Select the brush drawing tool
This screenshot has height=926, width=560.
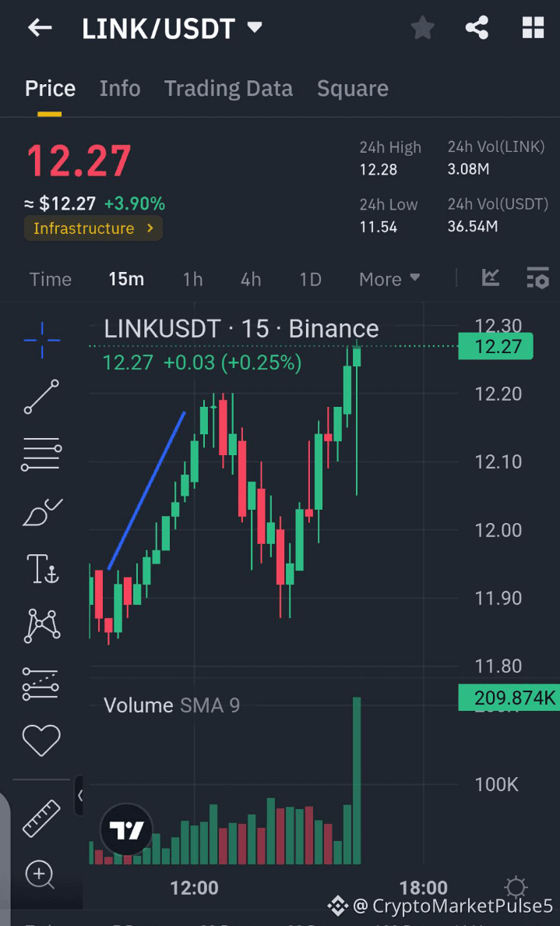point(42,511)
